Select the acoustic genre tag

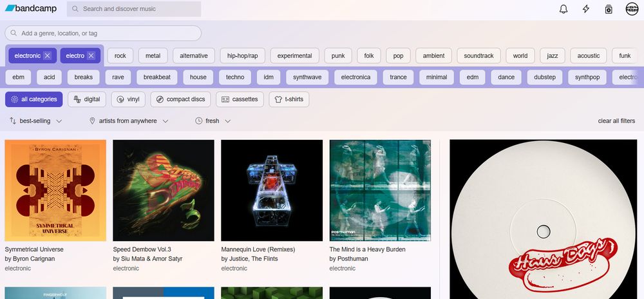tap(589, 56)
